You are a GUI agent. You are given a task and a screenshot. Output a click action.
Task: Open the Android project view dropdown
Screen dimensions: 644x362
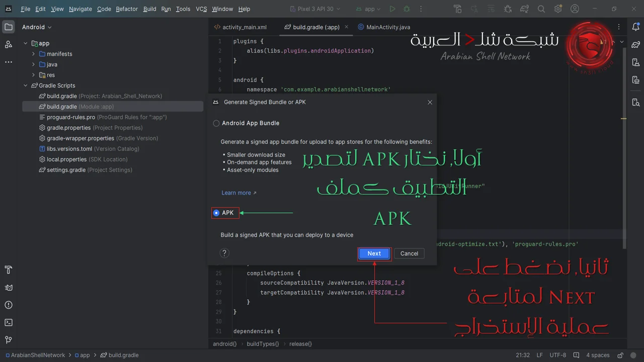37,27
